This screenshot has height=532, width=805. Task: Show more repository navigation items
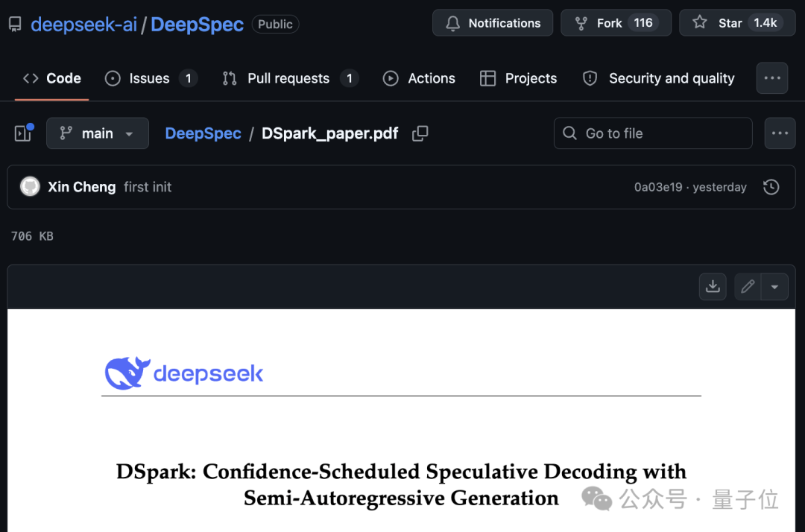point(772,78)
